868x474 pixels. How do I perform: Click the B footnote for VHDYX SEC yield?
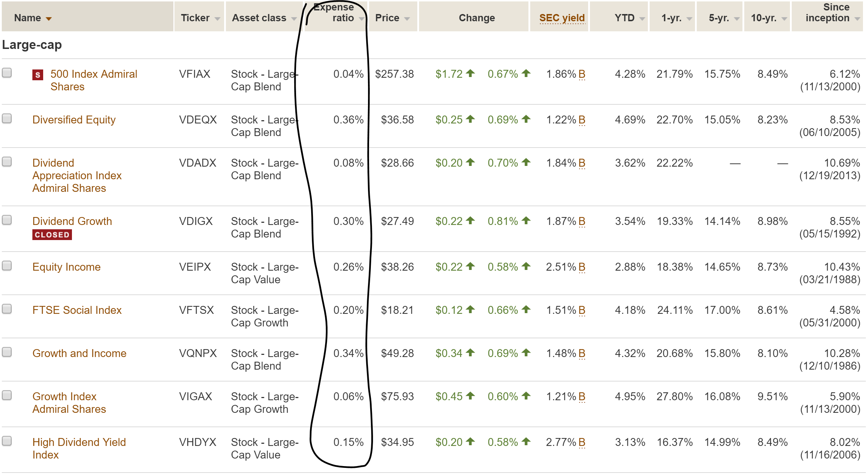click(x=582, y=442)
